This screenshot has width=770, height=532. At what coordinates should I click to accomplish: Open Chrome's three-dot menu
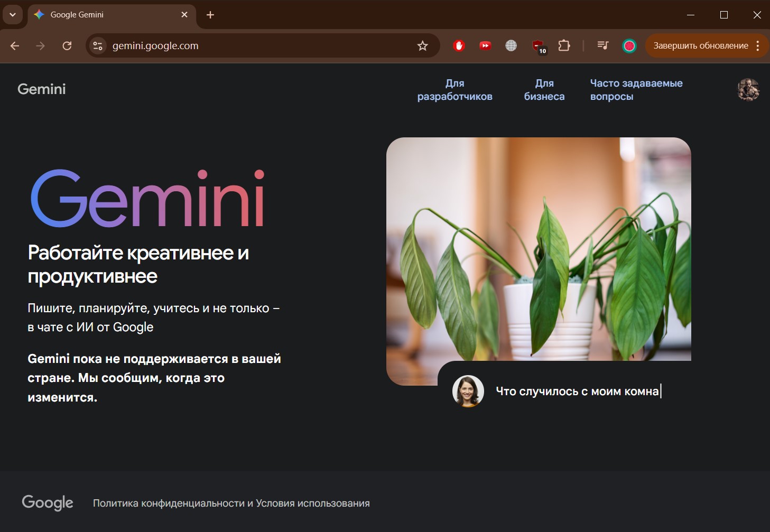pyautogui.click(x=758, y=46)
